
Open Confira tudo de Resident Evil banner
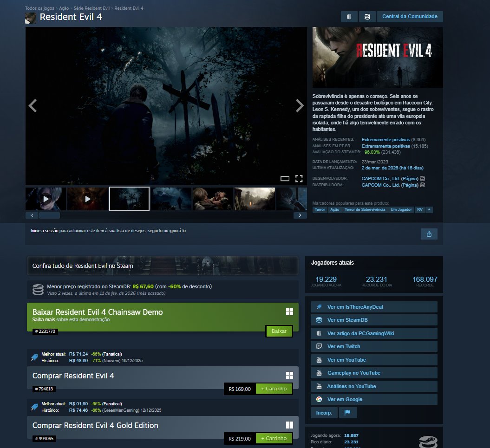(163, 266)
